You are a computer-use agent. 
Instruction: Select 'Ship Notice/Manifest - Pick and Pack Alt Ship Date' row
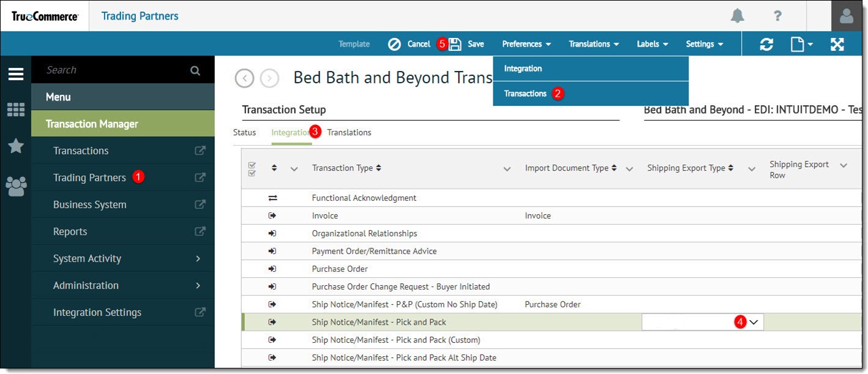(552, 357)
